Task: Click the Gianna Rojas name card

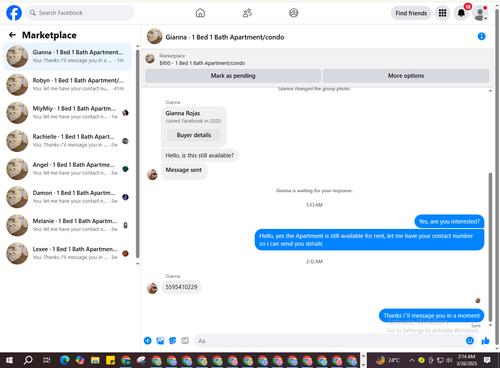Action: coord(194,127)
